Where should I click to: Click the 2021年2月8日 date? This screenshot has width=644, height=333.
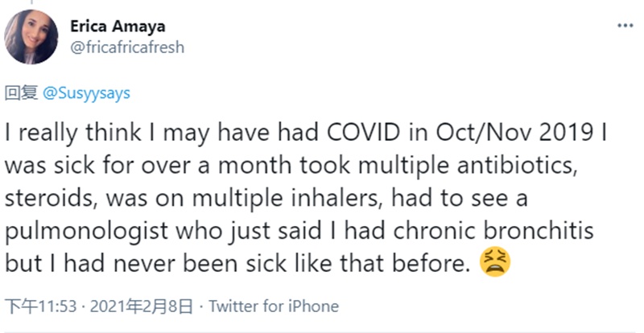142,306
